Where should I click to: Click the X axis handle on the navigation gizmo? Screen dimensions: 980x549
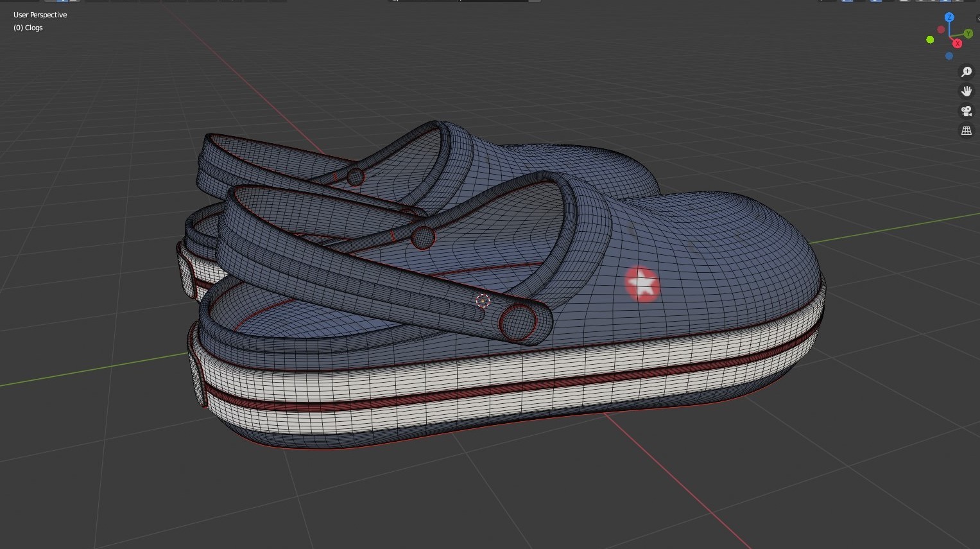pyautogui.click(x=957, y=44)
